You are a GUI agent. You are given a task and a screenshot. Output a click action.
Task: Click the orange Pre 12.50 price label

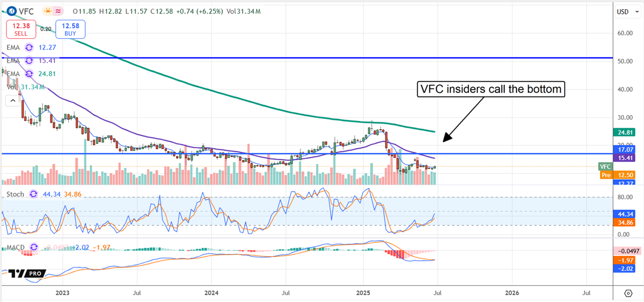pos(621,175)
